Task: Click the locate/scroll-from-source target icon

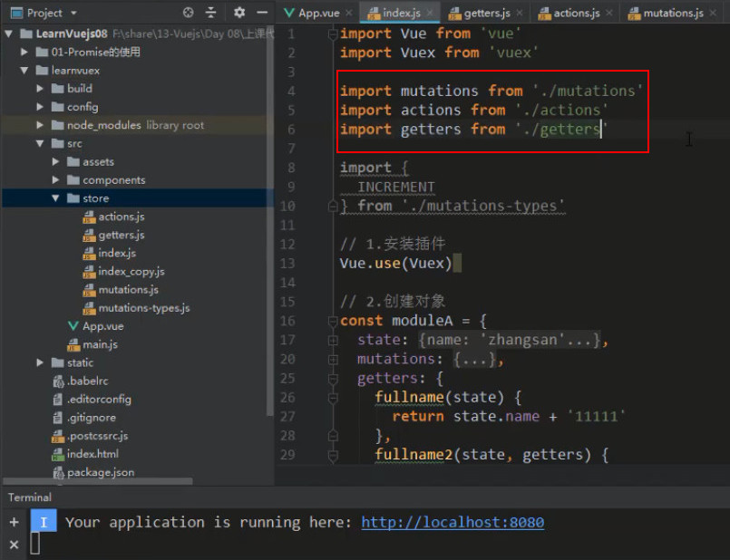Action: pos(188,13)
